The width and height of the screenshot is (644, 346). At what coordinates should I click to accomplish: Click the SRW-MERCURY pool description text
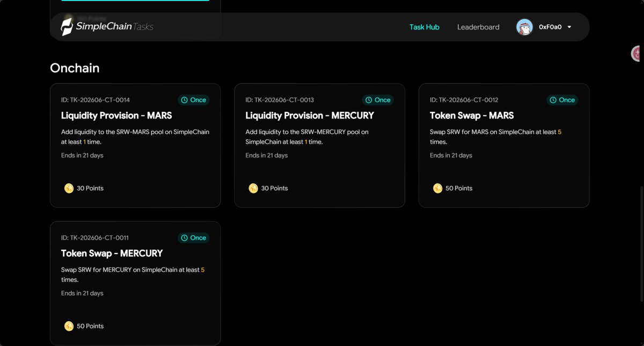click(x=307, y=137)
